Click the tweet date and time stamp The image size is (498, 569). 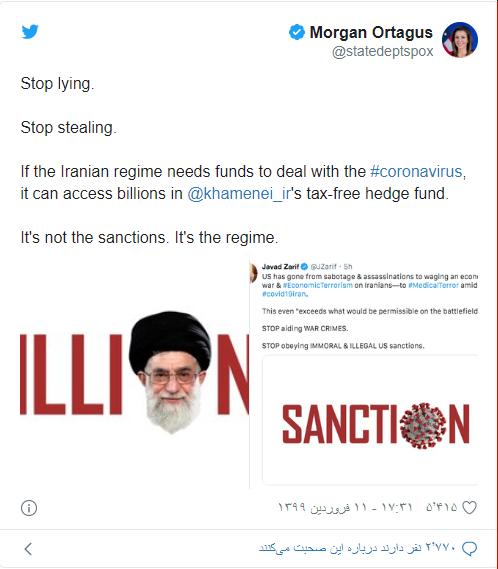[345, 507]
